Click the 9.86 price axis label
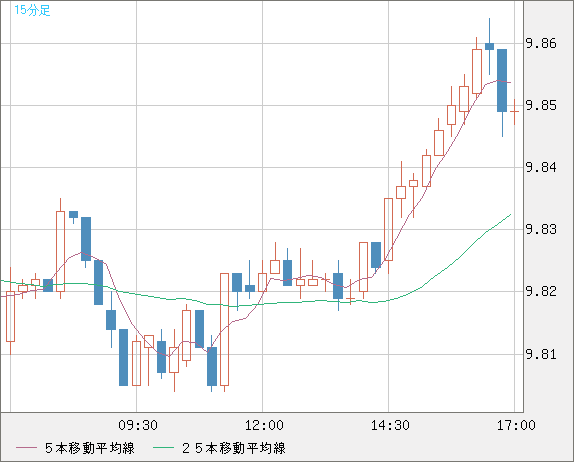Image resolution: width=574 pixels, height=462 pixels. [541, 44]
